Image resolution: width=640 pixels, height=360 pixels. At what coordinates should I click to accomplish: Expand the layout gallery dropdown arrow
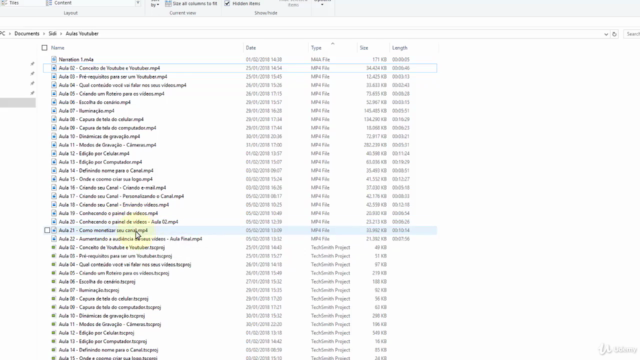click(138, 3)
